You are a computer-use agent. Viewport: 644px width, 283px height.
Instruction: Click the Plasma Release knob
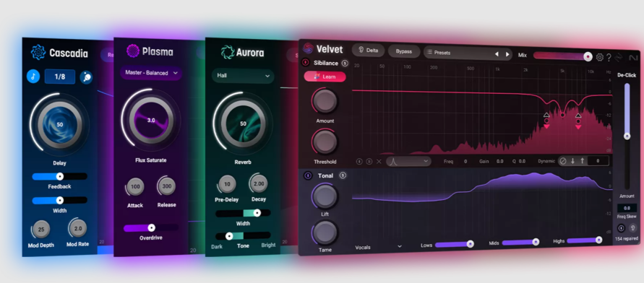pos(167,186)
